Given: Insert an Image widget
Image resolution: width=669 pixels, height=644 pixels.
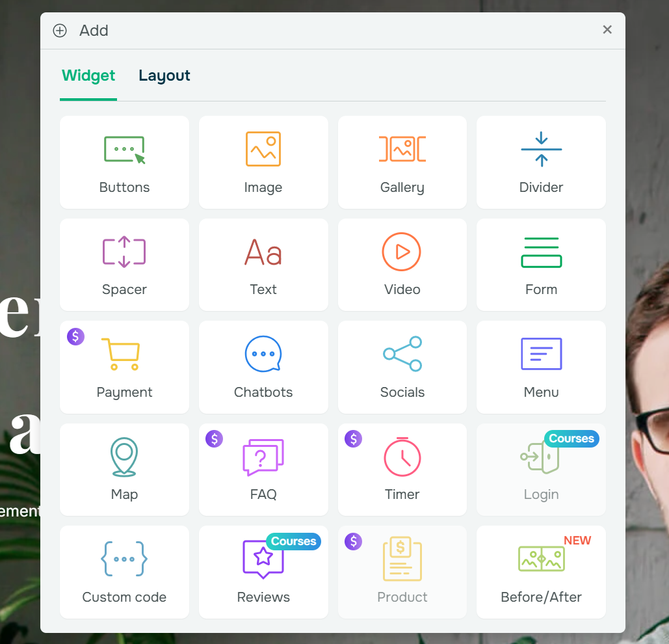Looking at the screenshot, I should pos(263,162).
